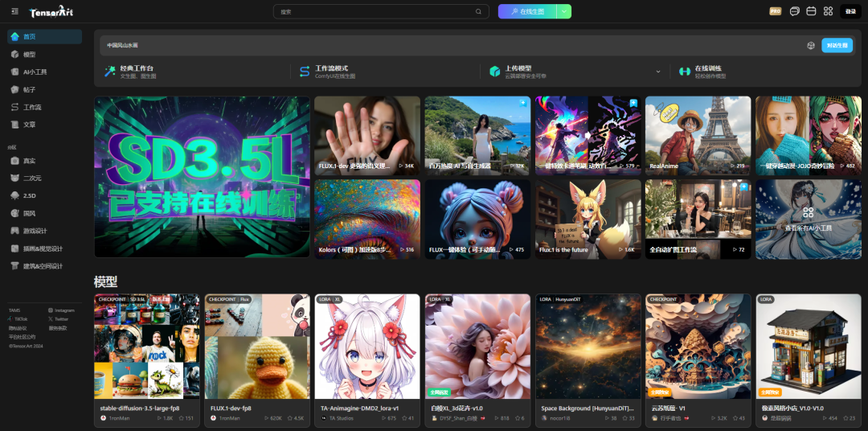Click author 1ronMan under FLUX.1-dev-fp8

[230, 418]
